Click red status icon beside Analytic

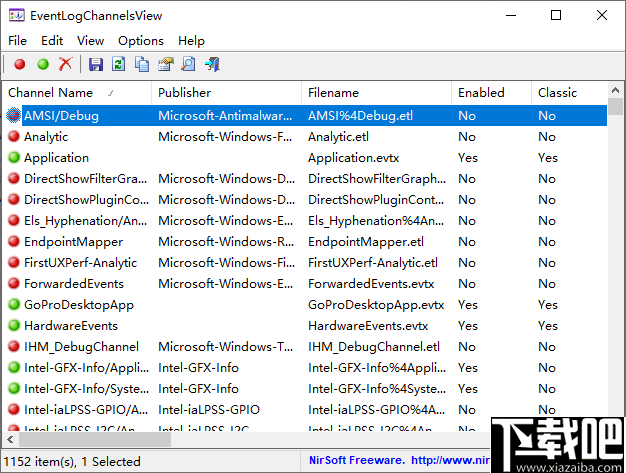pos(14,137)
